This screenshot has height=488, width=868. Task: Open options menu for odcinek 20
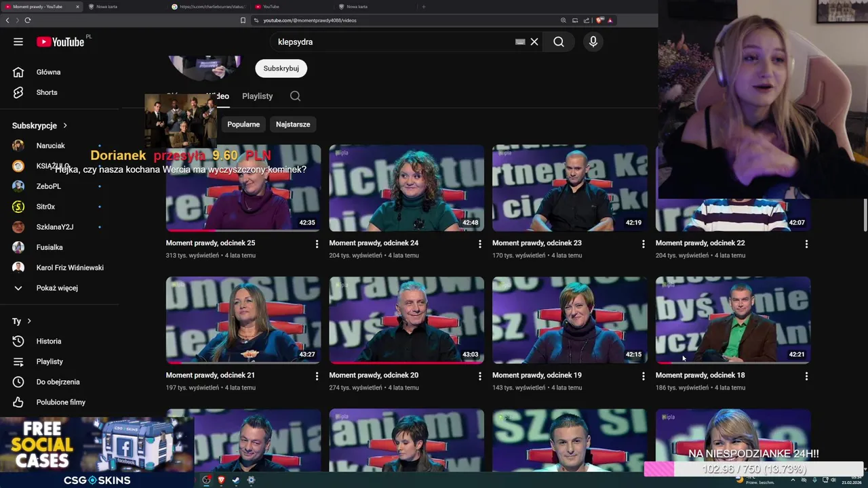[x=480, y=376]
